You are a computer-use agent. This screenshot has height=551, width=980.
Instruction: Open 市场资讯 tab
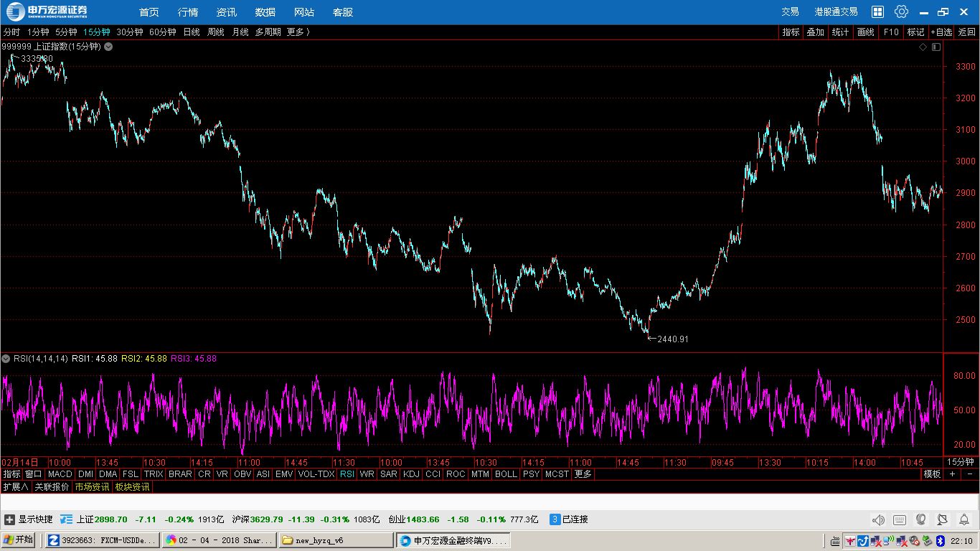(x=92, y=487)
